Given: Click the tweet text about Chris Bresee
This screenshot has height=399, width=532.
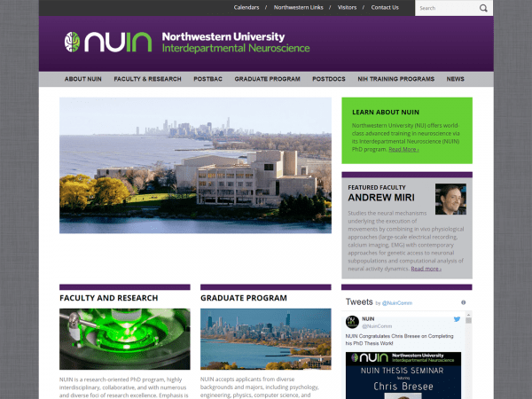Looking at the screenshot, I should click(x=399, y=340).
